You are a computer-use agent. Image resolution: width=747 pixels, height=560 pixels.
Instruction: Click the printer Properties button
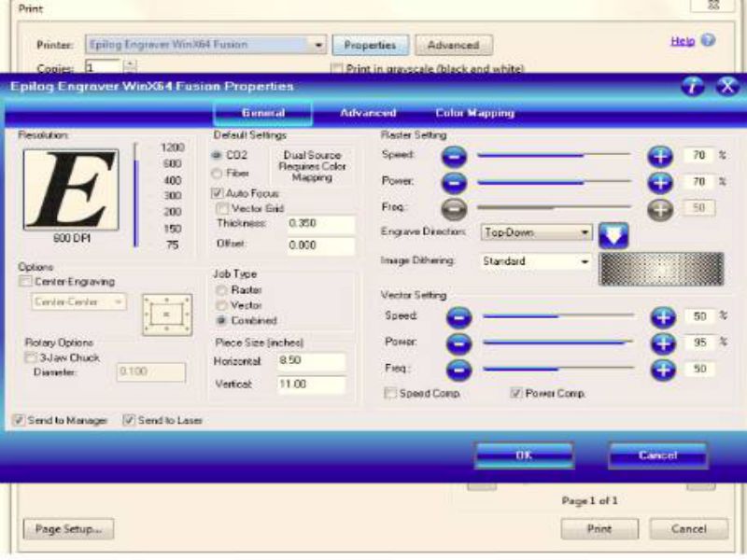(370, 45)
